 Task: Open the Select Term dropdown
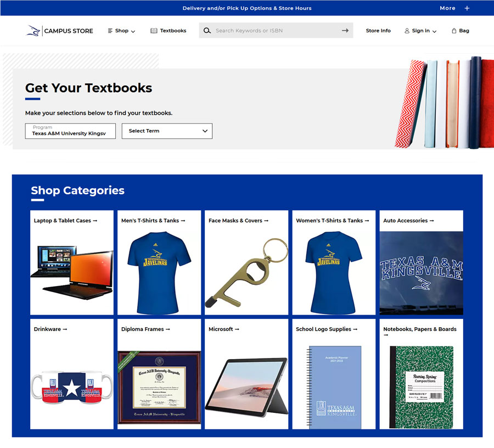[167, 131]
